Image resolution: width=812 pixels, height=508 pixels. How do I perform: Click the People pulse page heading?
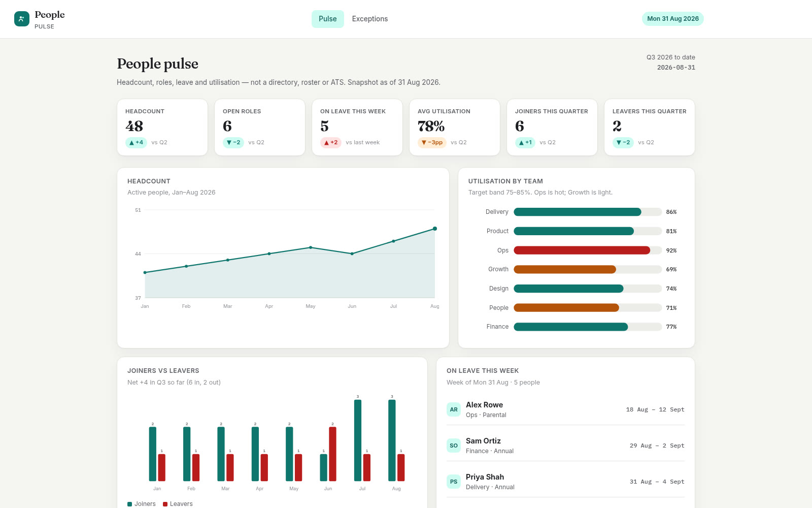tap(158, 63)
